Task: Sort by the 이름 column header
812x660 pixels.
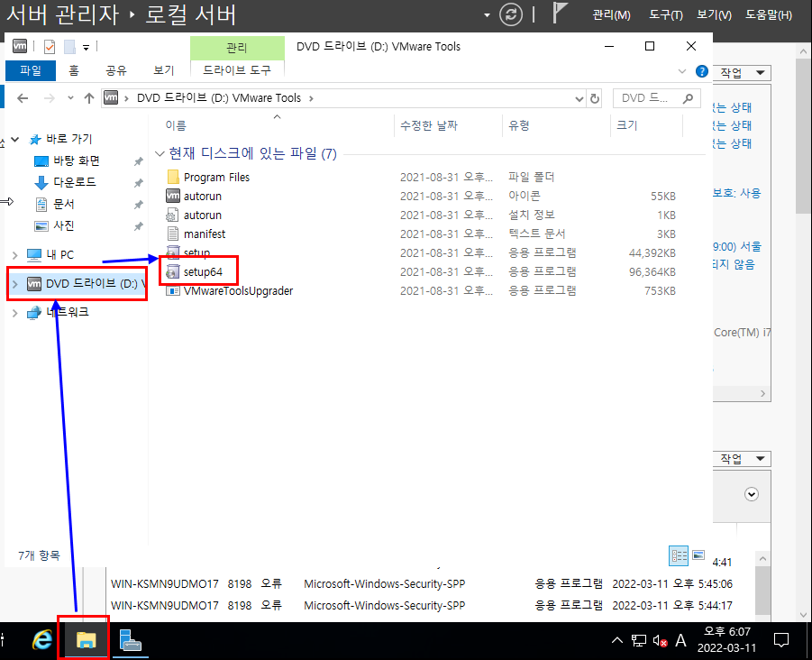Action: pyautogui.click(x=176, y=125)
